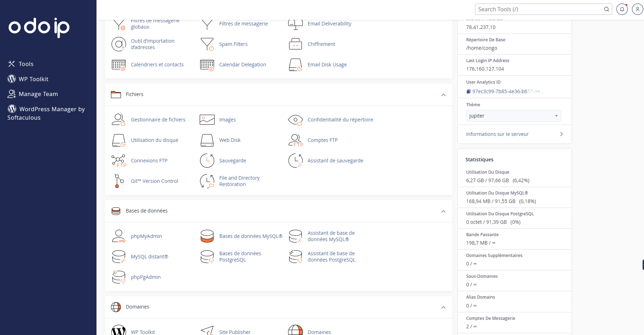Image resolution: width=644 pixels, height=335 pixels.
Task: Open the Thème dropdown set to jupiter
Action: [513, 116]
